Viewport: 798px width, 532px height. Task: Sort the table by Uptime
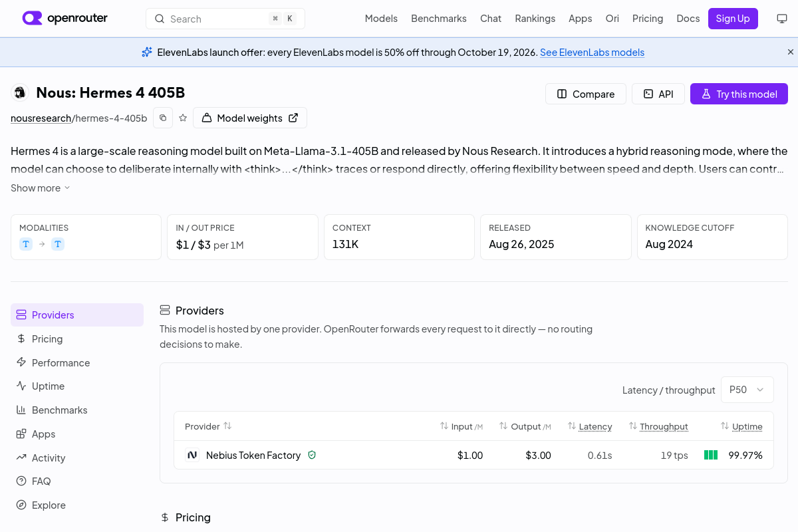coord(741,426)
